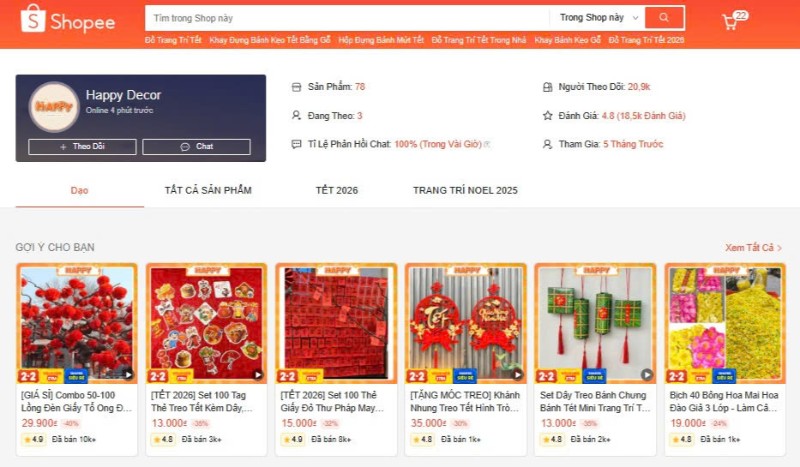The width and height of the screenshot is (800, 467).
Task: Click the orange search magnifier button
Action: click(x=664, y=18)
